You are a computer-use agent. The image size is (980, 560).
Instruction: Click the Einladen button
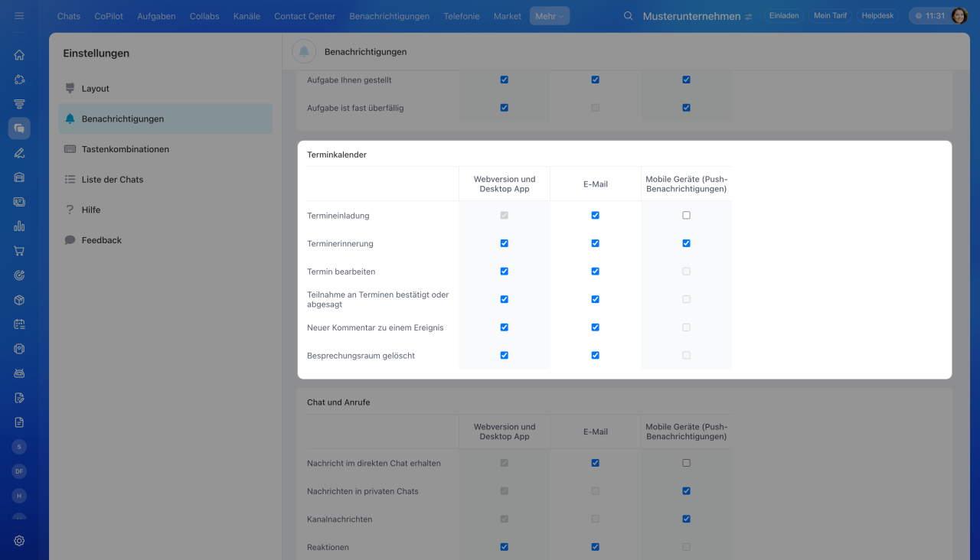pyautogui.click(x=784, y=16)
